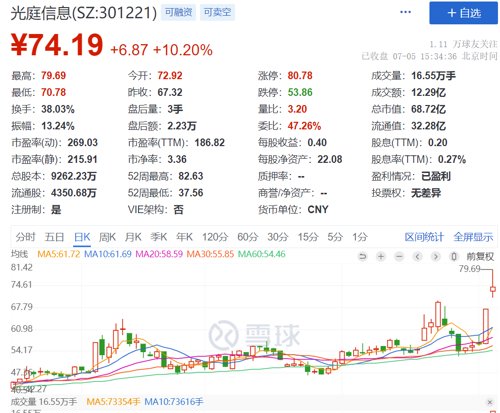The height and width of the screenshot is (413, 500).
Task: Click the chart reset/undo arrow icon
Action: click(363, 256)
